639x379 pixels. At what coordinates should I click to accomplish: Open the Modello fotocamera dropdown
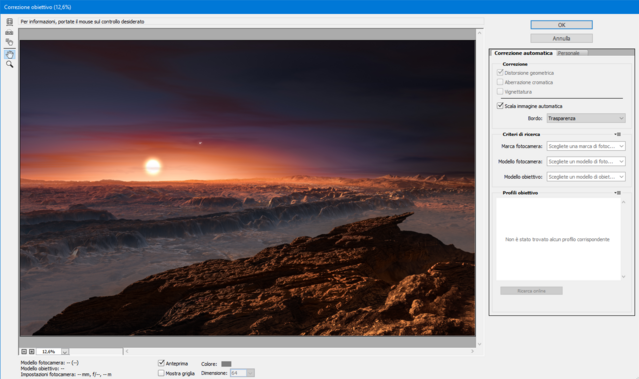586,161
